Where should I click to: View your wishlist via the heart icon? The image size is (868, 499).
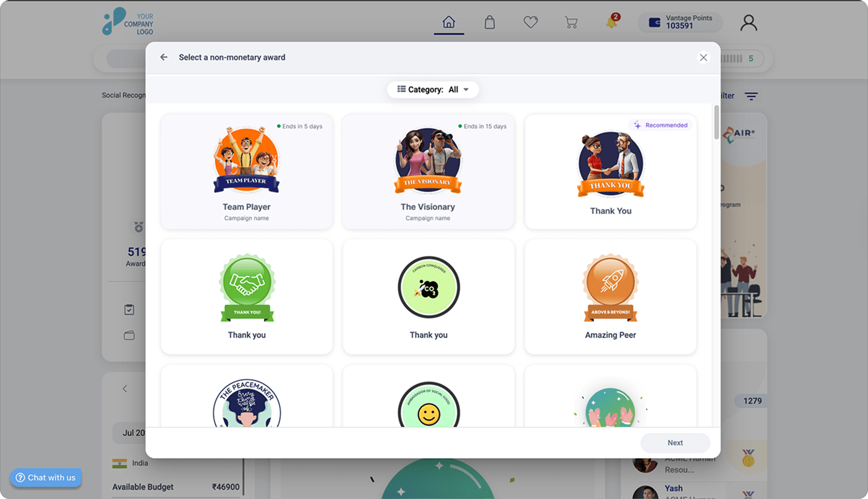(x=530, y=22)
